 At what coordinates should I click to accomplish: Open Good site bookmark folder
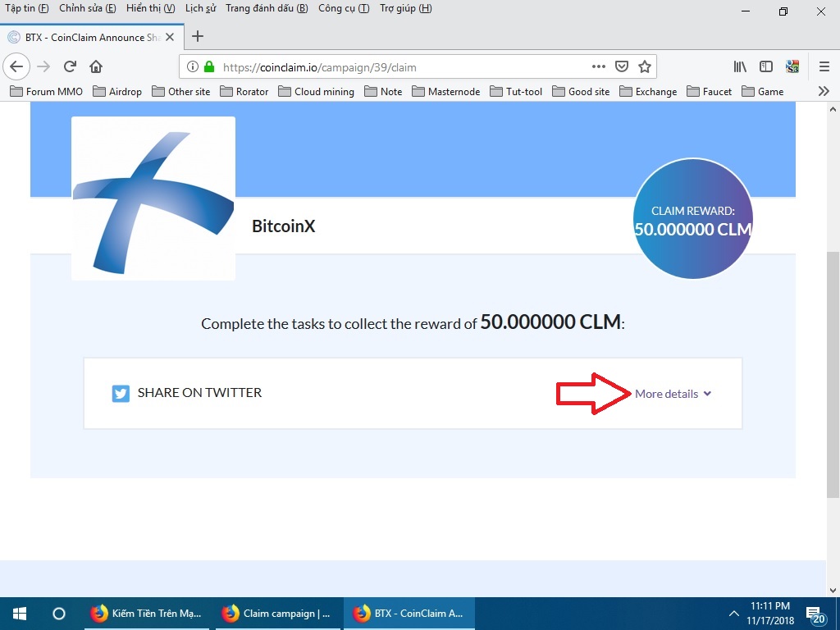click(x=582, y=92)
